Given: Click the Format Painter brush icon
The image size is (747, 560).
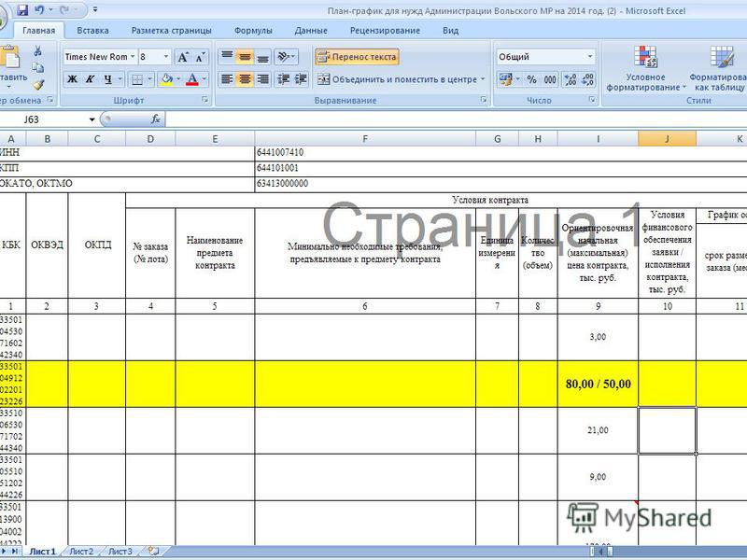Looking at the screenshot, I should coord(37,85).
